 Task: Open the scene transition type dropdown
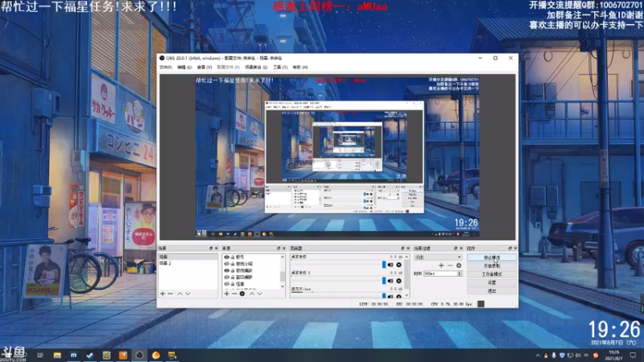point(438,257)
